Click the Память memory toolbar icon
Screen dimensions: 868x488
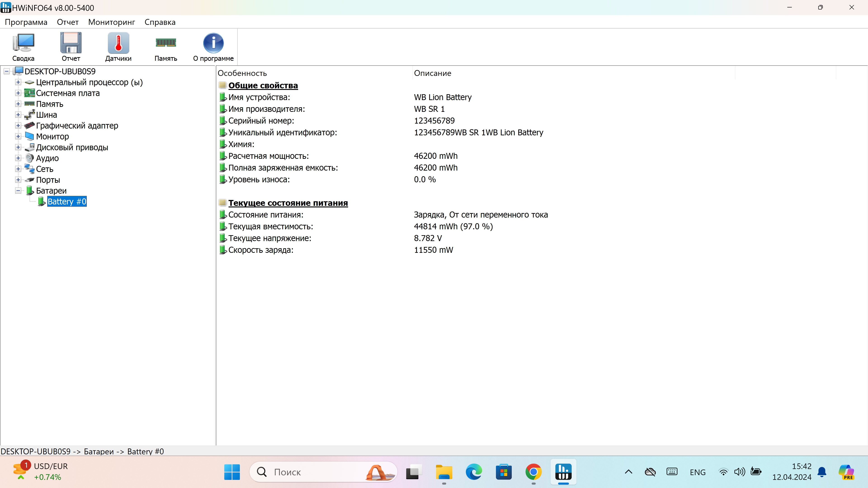(166, 47)
